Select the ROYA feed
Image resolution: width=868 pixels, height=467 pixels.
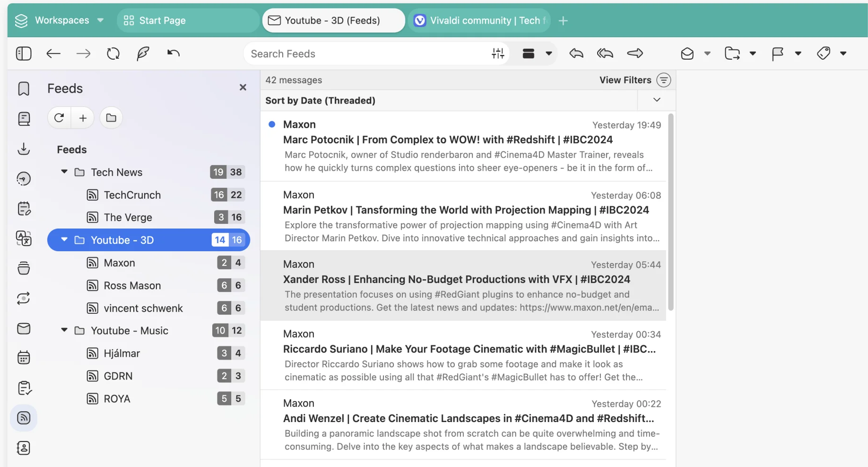[x=148, y=398]
